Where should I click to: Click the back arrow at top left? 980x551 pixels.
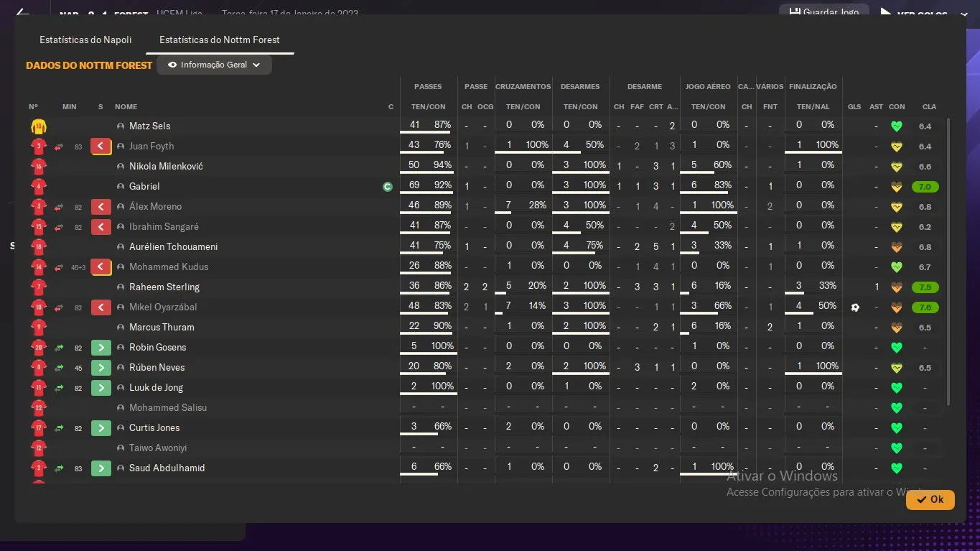point(22,13)
